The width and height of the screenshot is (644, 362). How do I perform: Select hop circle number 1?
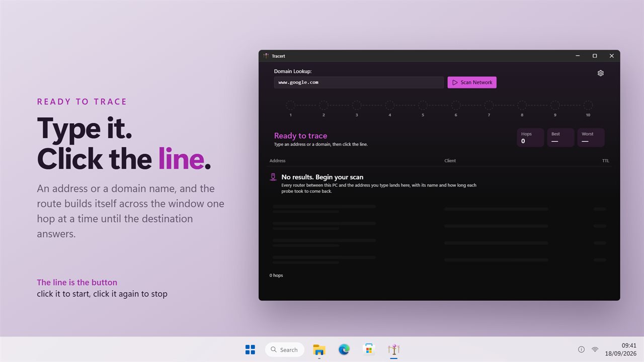(291, 106)
